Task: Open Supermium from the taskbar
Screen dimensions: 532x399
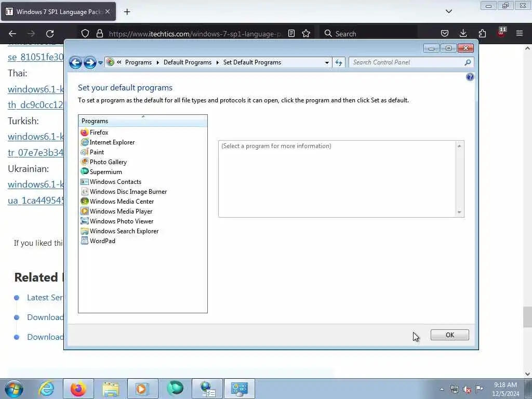Action: tap(175, 389)
